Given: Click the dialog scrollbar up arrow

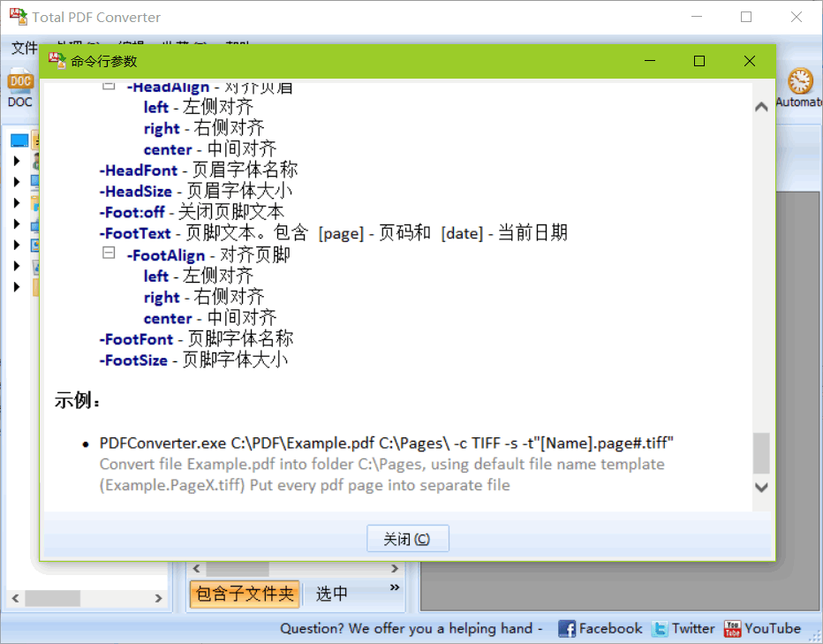Looking at the screenshot, I should (x=761, y=107).
